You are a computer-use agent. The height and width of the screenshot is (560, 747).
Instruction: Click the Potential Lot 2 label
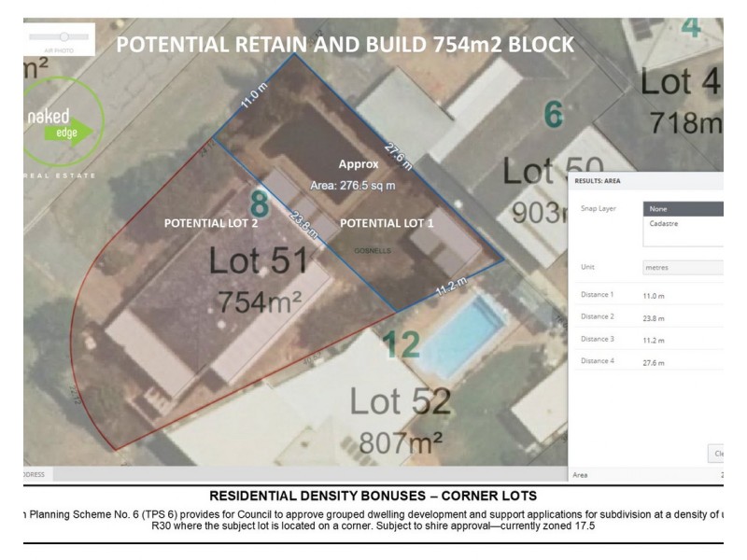click(x=210, y=223)
